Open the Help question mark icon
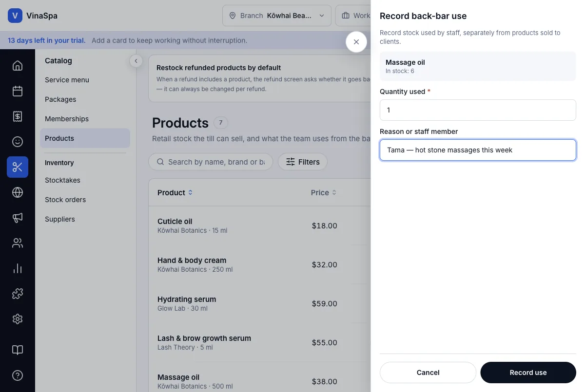This screenshot has height=392, width=585. (18, 375)
